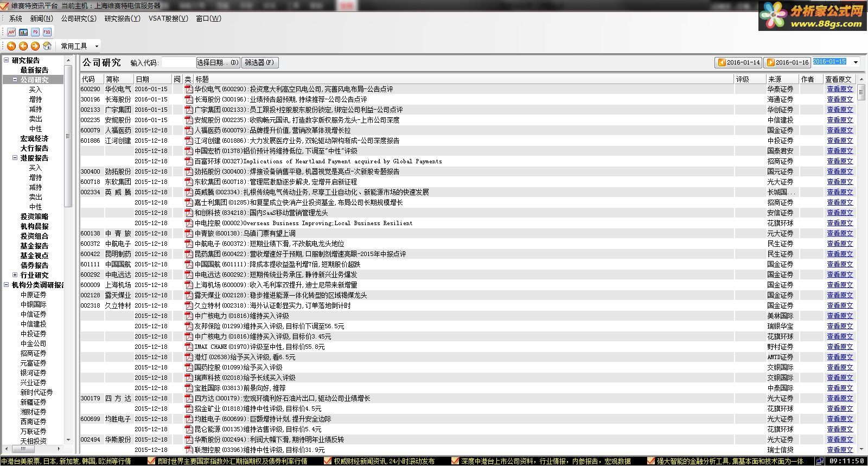Image resolution: width=868 pixels, height=466 pixels.
Task: Go to next date 2016-01-16
Action: [787, 62]
